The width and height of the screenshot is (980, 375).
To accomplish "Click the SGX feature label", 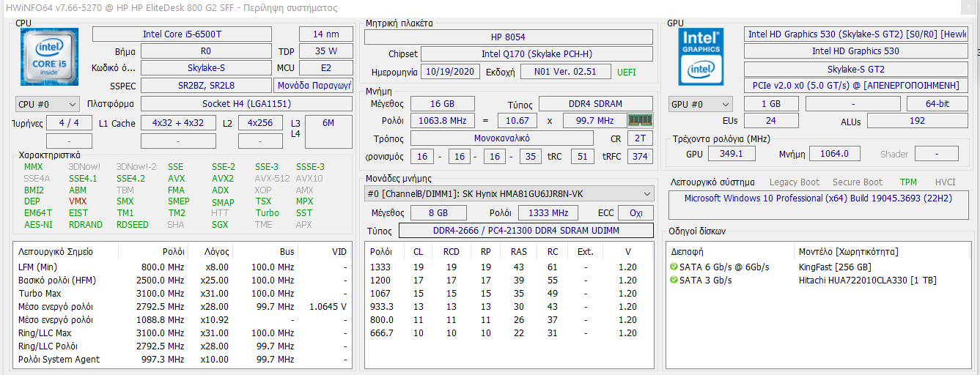I will (220, 225).
